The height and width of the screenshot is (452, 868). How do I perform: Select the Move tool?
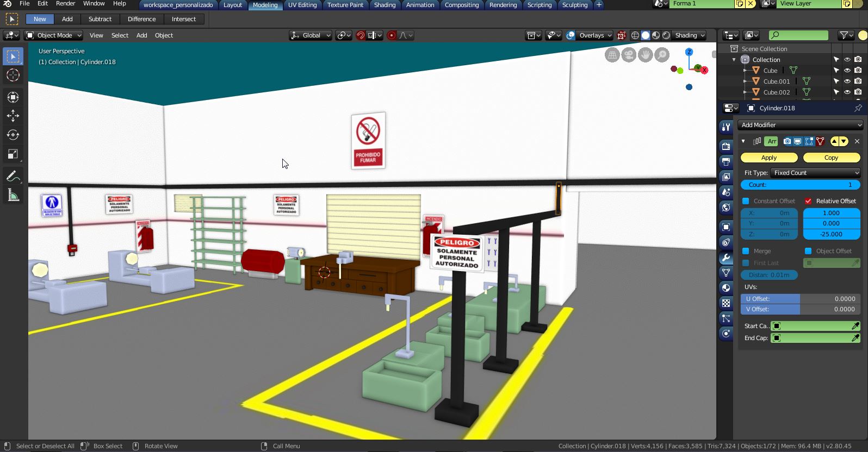coord(13,116)
